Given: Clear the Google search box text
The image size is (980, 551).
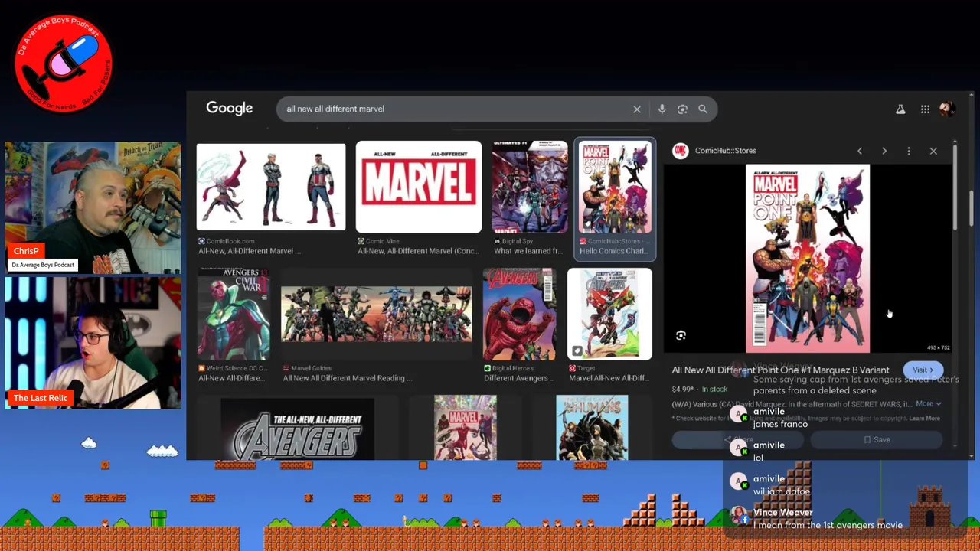Looking at the screenshot, I should point(636,109).
